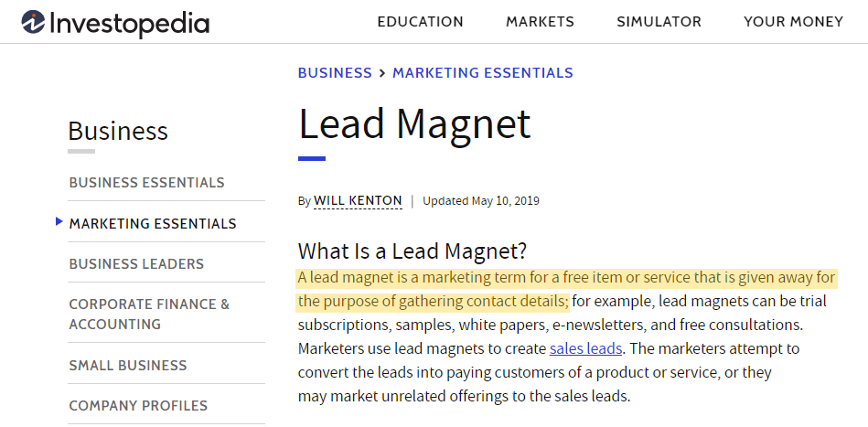Open author Will Kenton's profile
This screenshot has height=427, width=868.
(358, 200)
